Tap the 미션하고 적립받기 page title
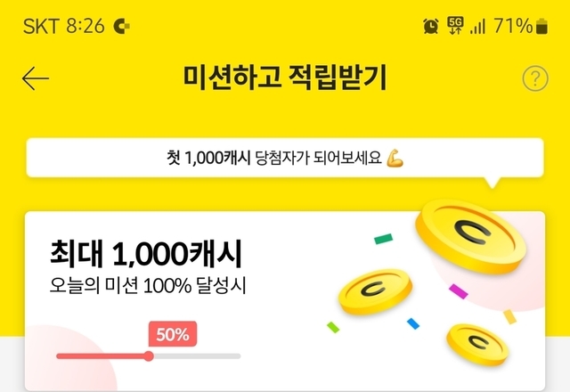The width and height of the screenshot is (570, 392). point(284,78)
